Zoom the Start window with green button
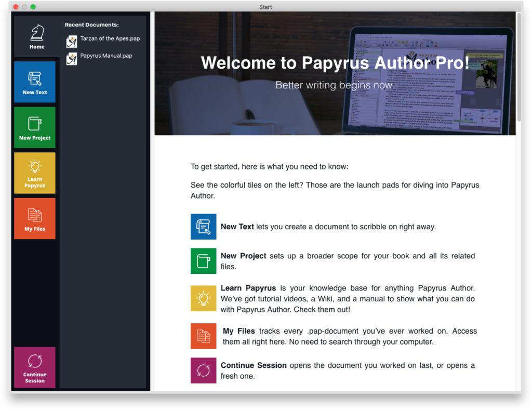The width and height of the screenshot is (532, 410). pyautogui.click(x=33, y=7)
